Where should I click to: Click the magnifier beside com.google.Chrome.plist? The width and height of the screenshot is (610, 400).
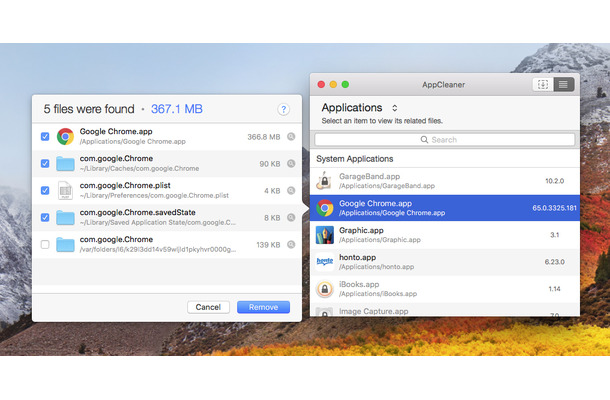point(291,190)
